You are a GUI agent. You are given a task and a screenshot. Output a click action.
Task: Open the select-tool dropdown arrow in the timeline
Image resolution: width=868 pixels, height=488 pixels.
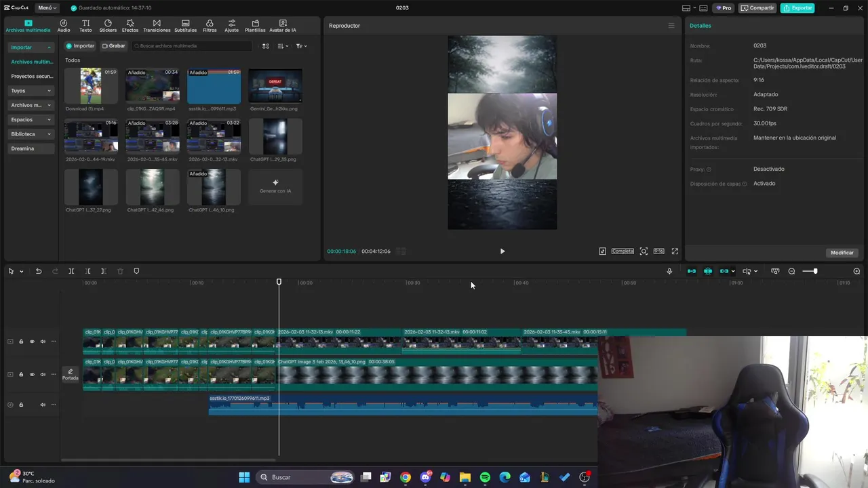click(22, 271)
